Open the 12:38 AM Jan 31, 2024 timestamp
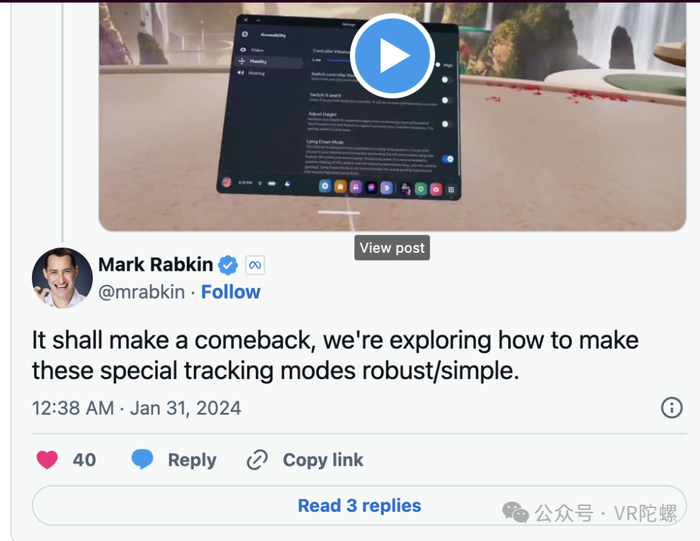 tap(137, 408)
